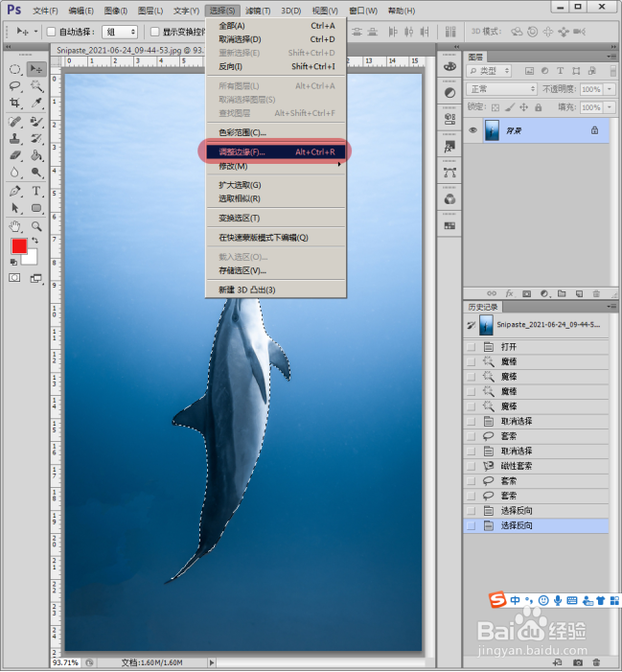The width and height of the screenshot is (622, 672).
Task: Set history brush source at 打开 state
Action: 472,347
